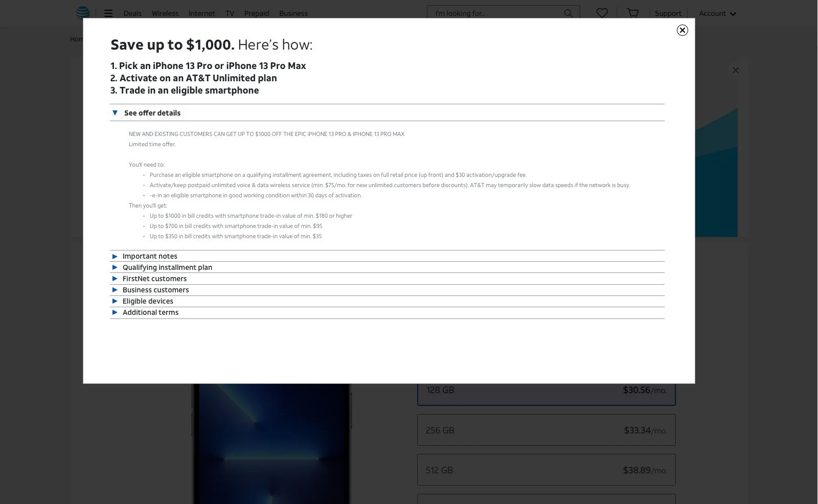Open the Internet menu
Image resolution: width=818 pixels, height=504 pixels.
[202, 13]
